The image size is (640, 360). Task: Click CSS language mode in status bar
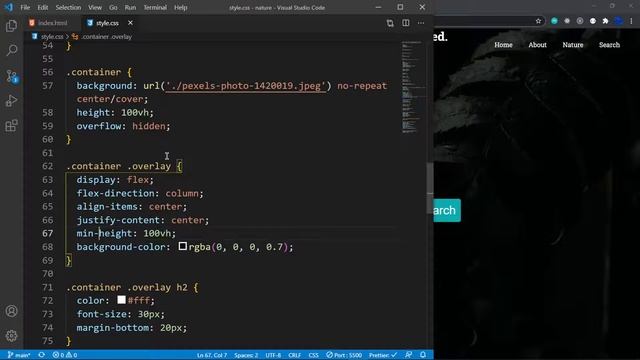[x=313, y=355]
